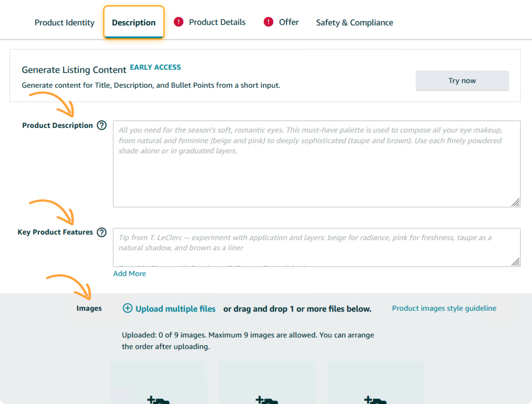Screen dimensions: 532x404
Task: Switch to the Product Identity tab
Action: [x=64, y=22]
